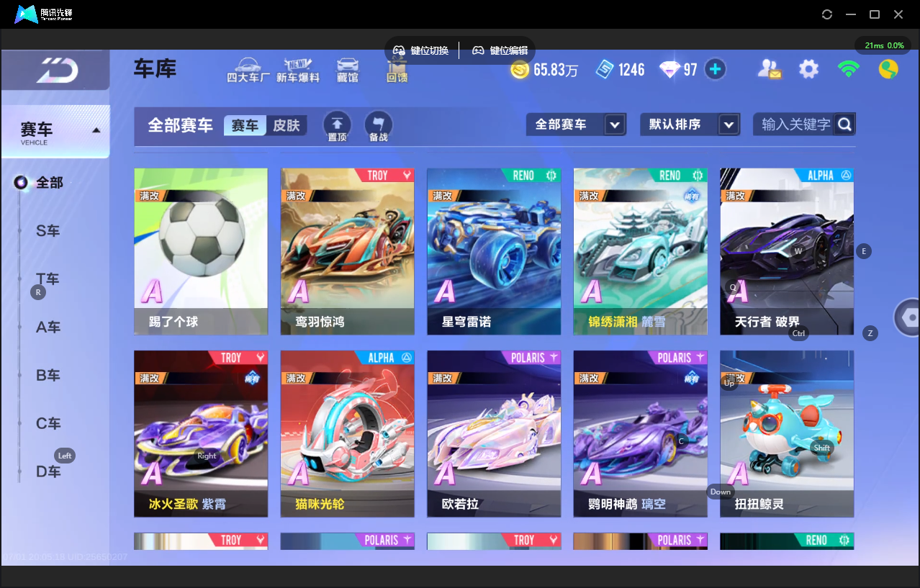Screen dimensions: 920x588
Task: Click the search magnifier icon
Action: click(845, 125)
